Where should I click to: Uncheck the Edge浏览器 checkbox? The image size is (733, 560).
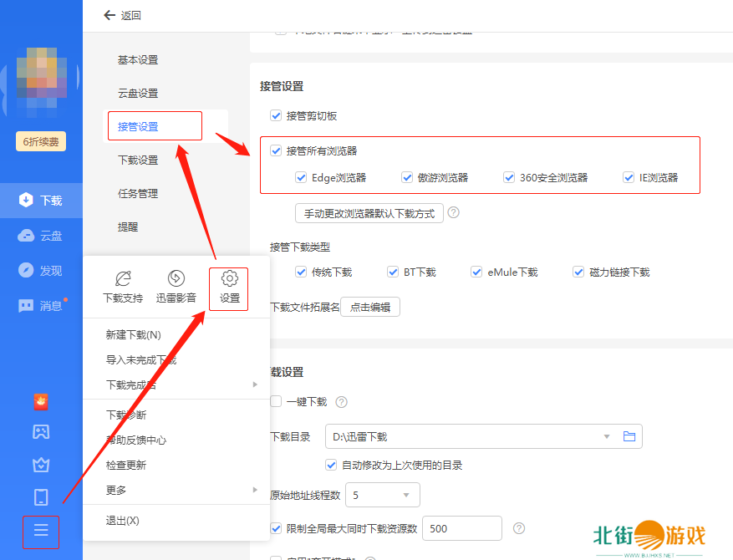pyautogui.click(x=301, y=177)
